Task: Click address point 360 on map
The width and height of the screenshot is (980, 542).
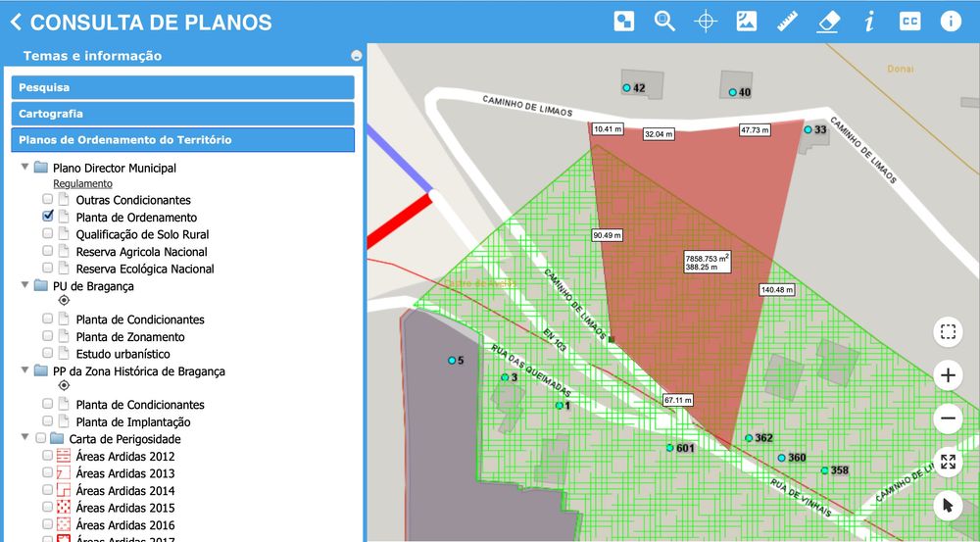Action: point(781,458)
